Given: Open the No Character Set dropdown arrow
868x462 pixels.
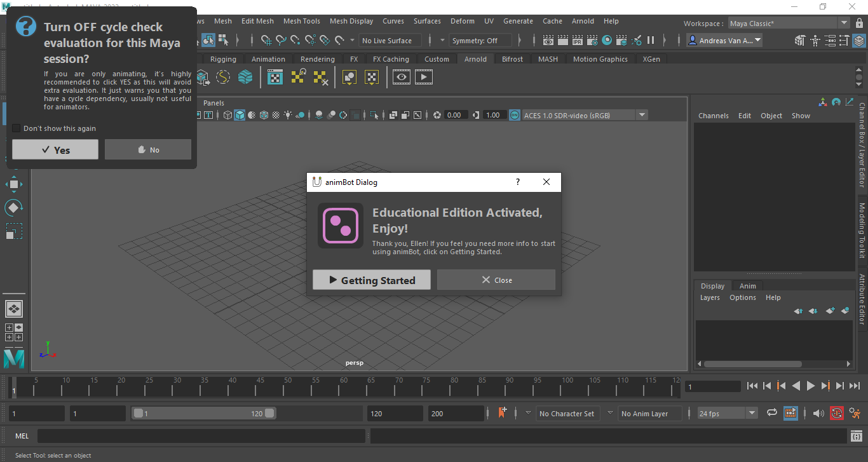Looking at the screenshot, I should click(528, 413).
